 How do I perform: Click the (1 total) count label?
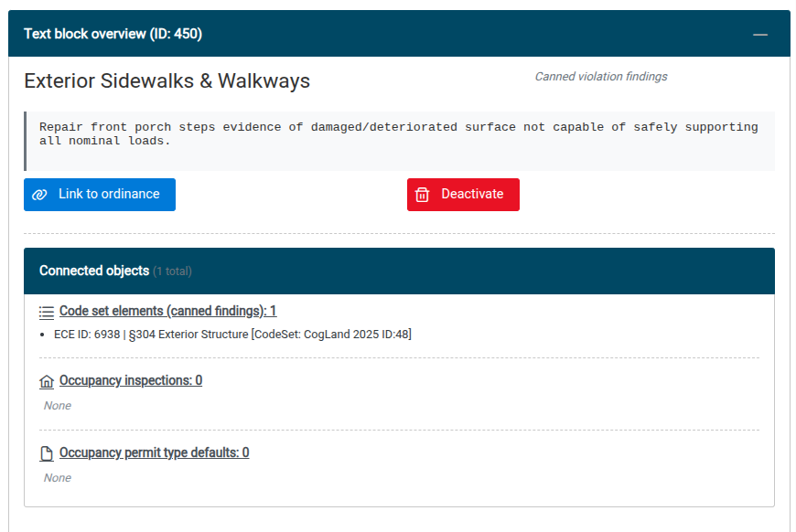click(173, 271)
